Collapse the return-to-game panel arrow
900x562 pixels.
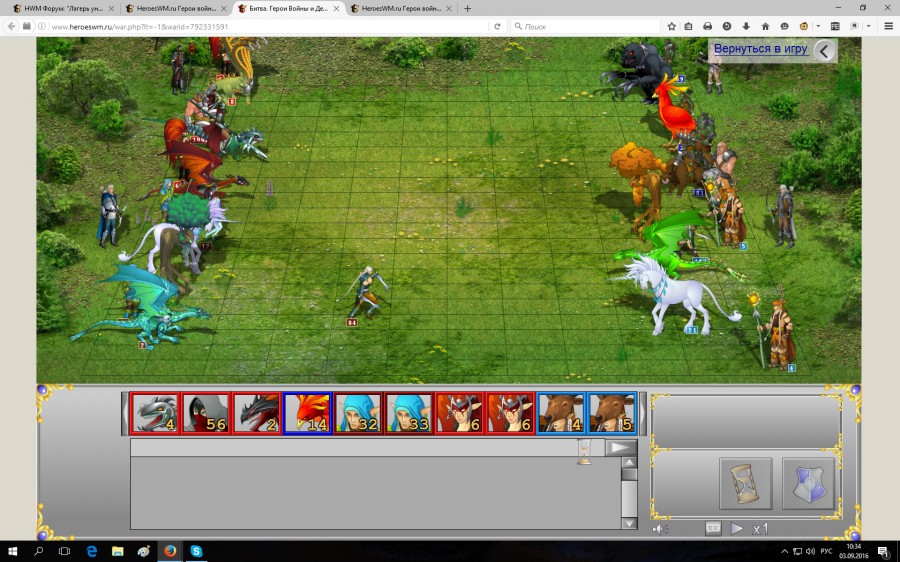[x=825, y=51]
